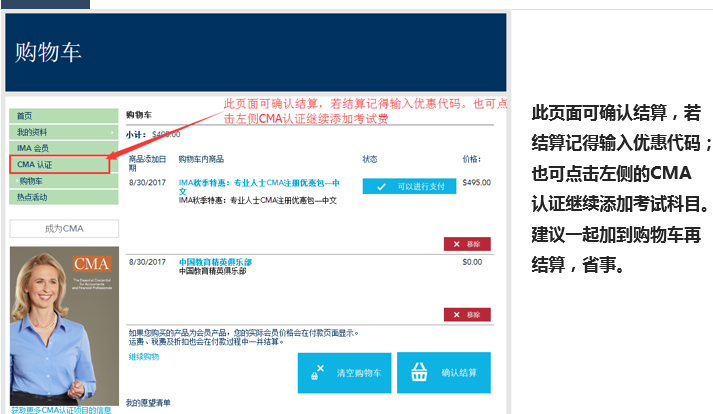Remove the 中国教育精英俱乐部 item with 移除
Viewport: 713px width, 414px height.
point(467,314)
